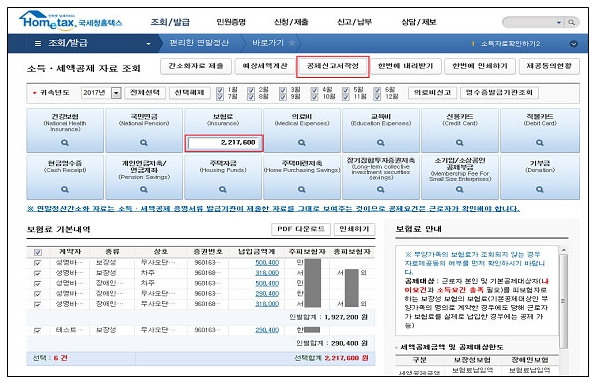
Task: Open the hamburger menu icon beside 조회/발급
Action: point(38,43)
